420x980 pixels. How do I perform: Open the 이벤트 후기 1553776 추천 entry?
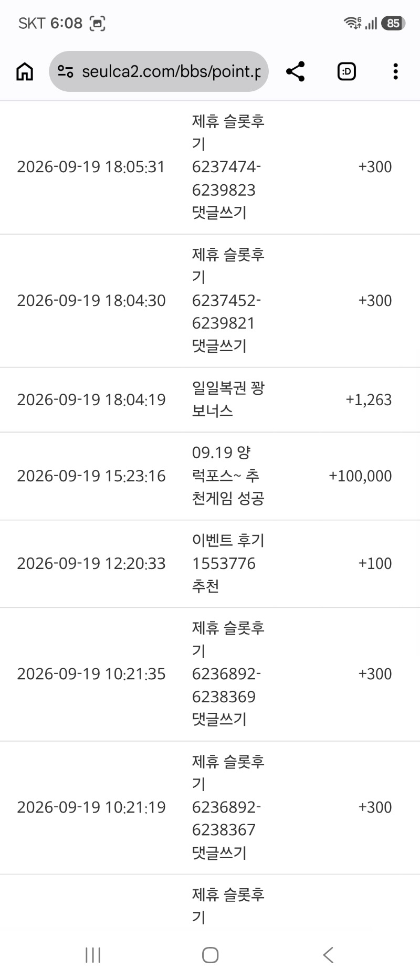coord(210,564)
